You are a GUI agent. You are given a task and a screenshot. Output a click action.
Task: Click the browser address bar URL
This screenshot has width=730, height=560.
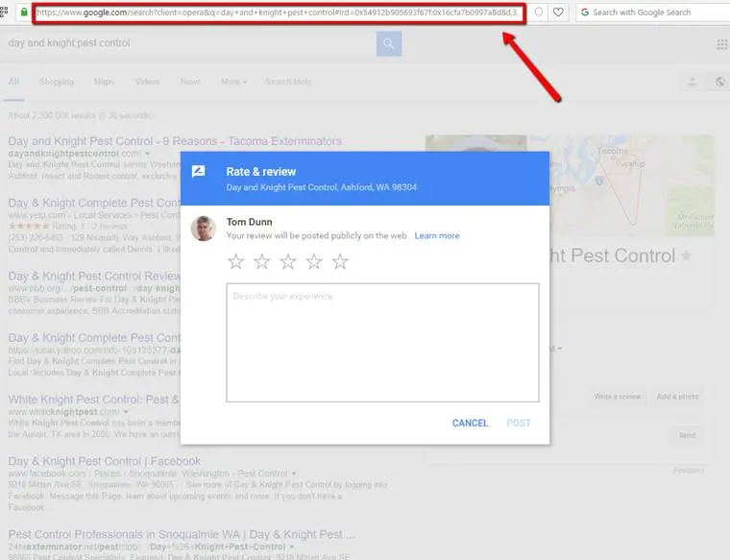pos(278,12)
